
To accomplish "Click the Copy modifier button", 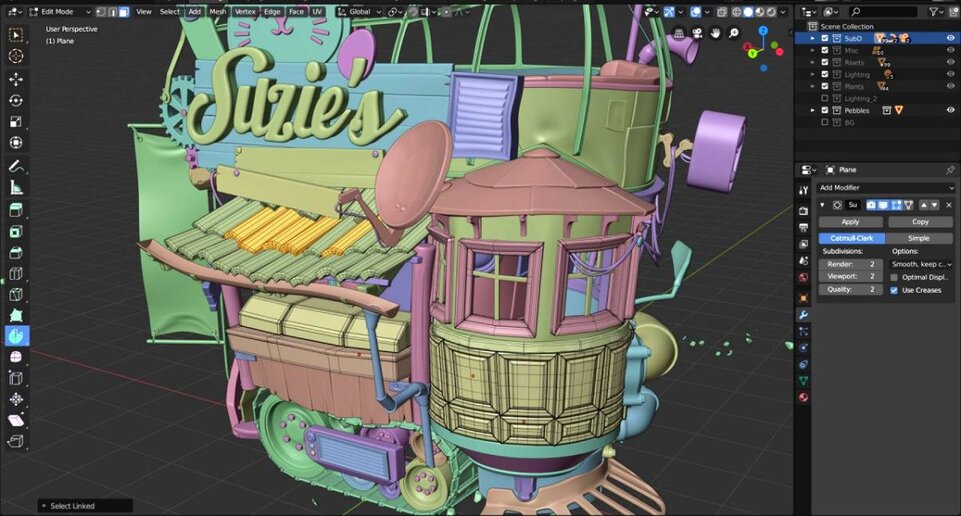I will [x=920, y=222].
